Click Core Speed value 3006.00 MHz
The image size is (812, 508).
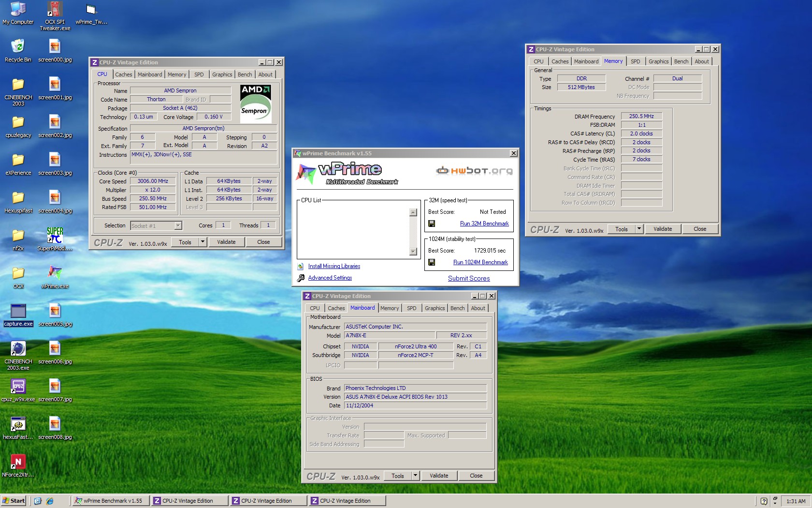click(x=153, y=181)
